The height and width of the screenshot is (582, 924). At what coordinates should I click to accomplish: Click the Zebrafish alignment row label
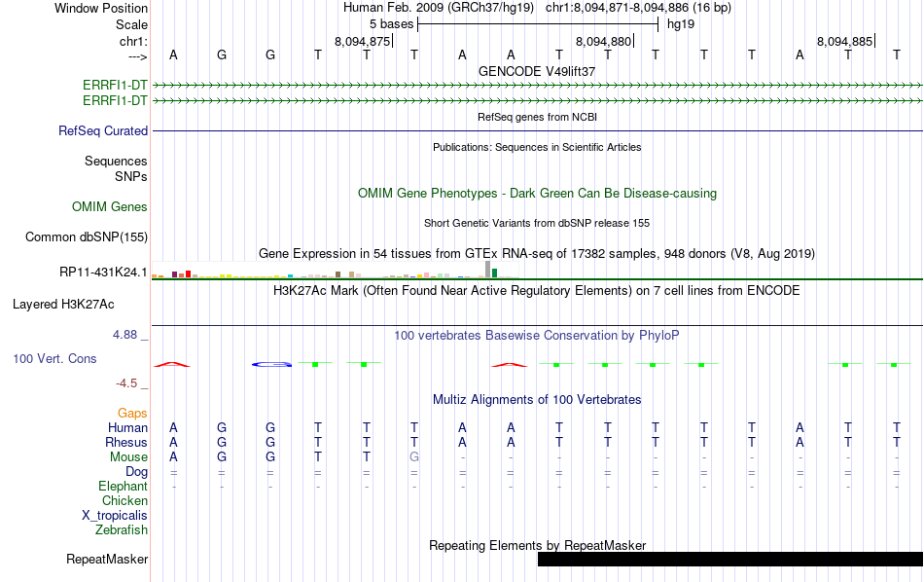(x=122, y=530)
